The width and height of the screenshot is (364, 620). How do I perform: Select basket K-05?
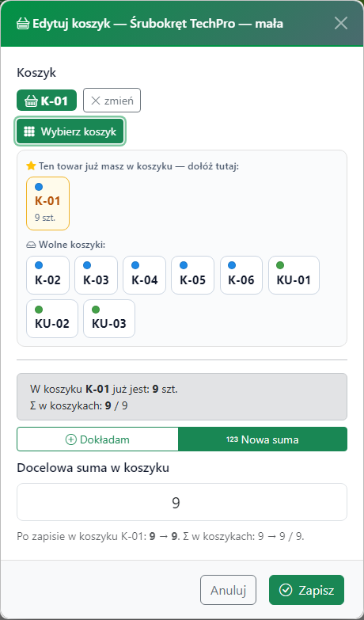193,276
